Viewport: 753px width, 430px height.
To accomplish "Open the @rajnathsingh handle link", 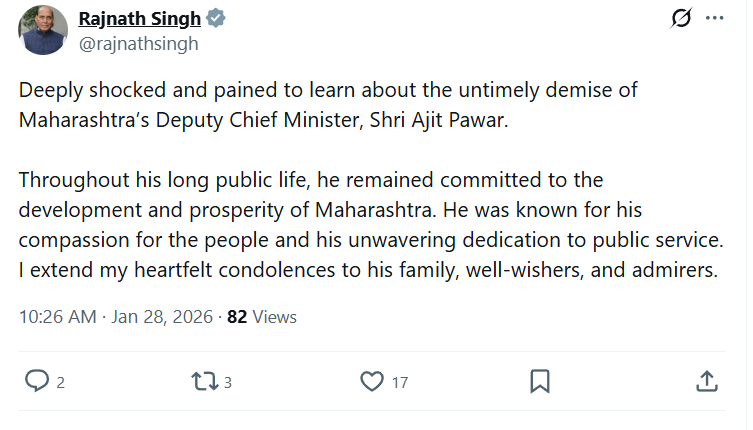I will pyautogui.click(x=125, y=43).
